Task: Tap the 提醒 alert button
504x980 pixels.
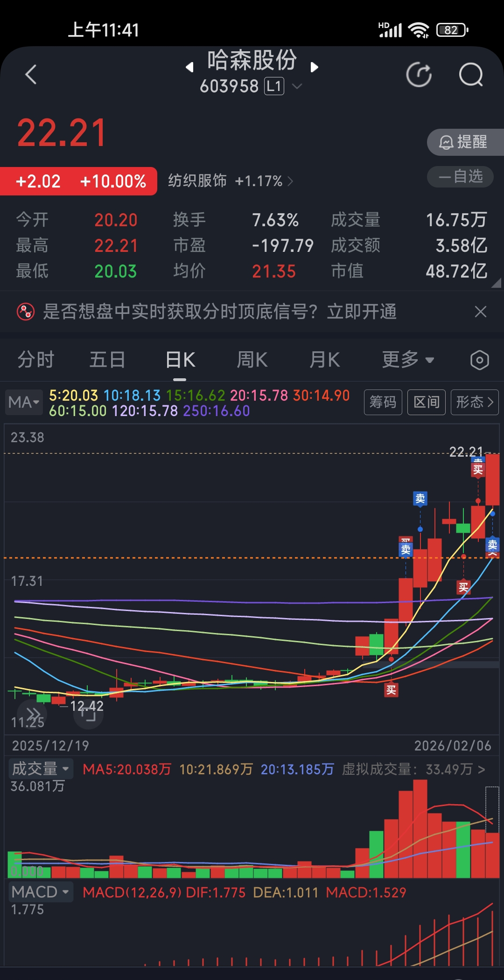Action: (465, 142)
